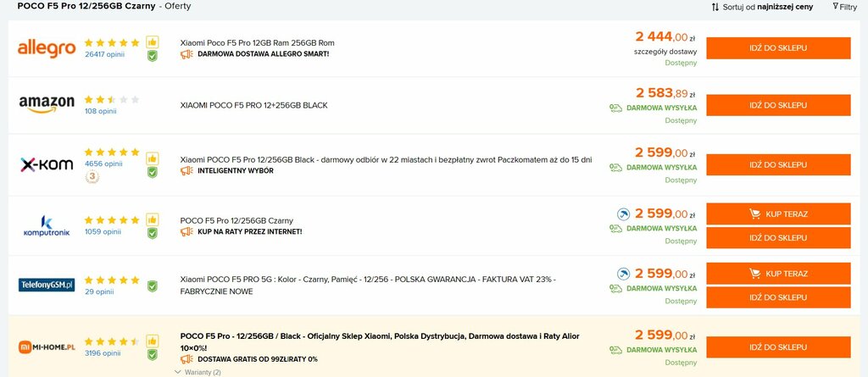Screen dimensions: 868x377
Task: Open Amazon's 108 opinii reviews
Action: (100, 111)
